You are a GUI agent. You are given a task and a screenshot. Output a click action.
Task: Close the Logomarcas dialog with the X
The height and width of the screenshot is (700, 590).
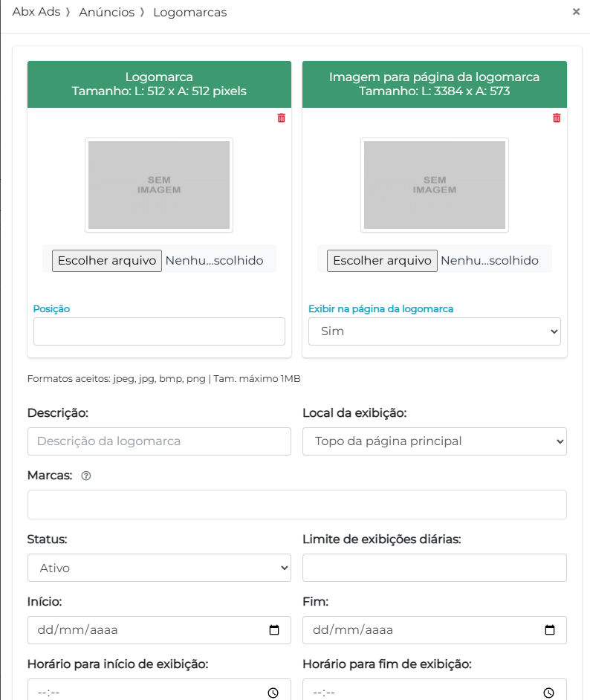click(576, 12)
